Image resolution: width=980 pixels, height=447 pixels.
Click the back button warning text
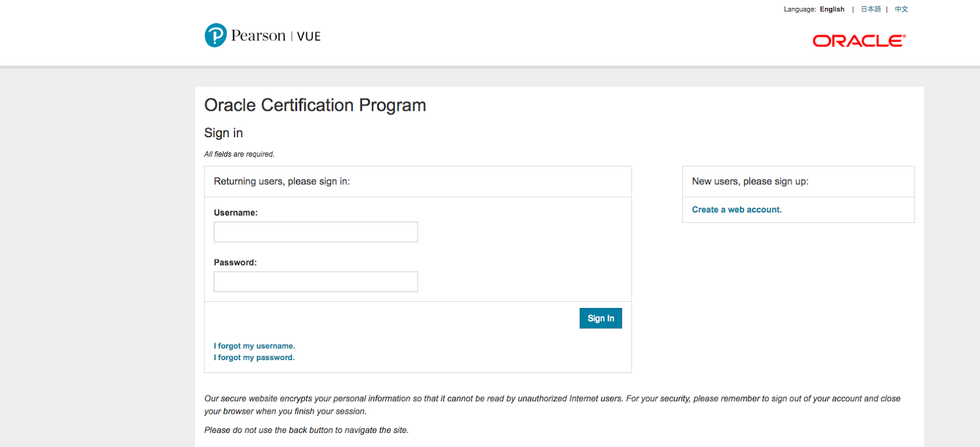(x=306, y=430)
